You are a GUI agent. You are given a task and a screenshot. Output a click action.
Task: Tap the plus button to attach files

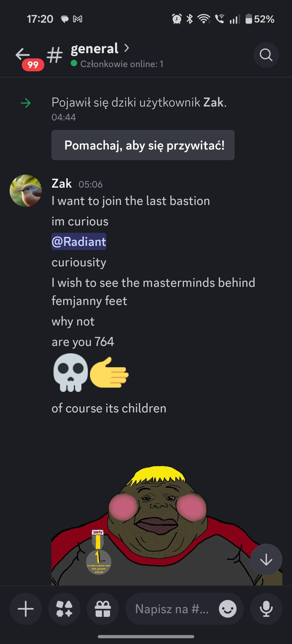(25, 609)
